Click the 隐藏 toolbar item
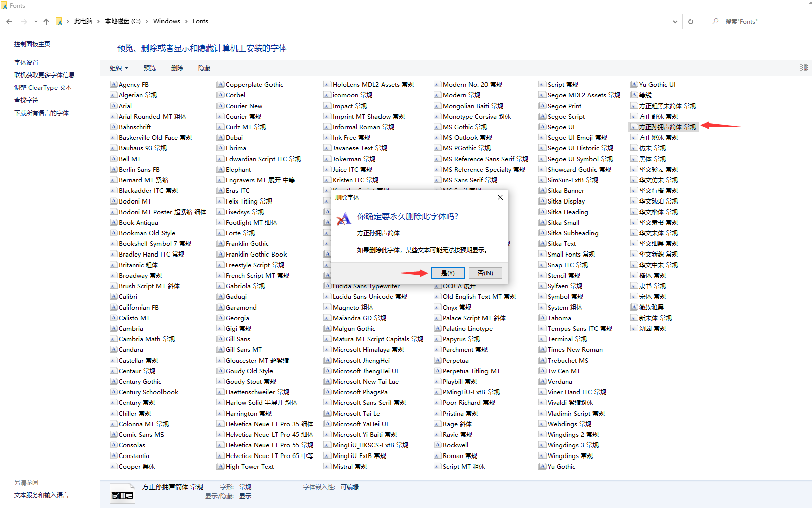The image size is (812, 508). tap(204, 68)
